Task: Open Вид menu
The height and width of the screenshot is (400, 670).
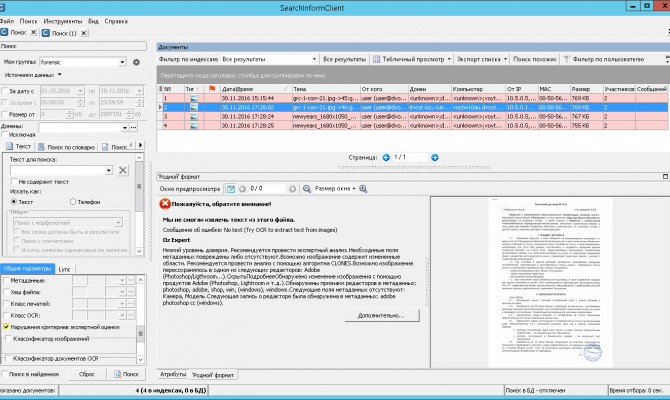Action: coord(93,21)
